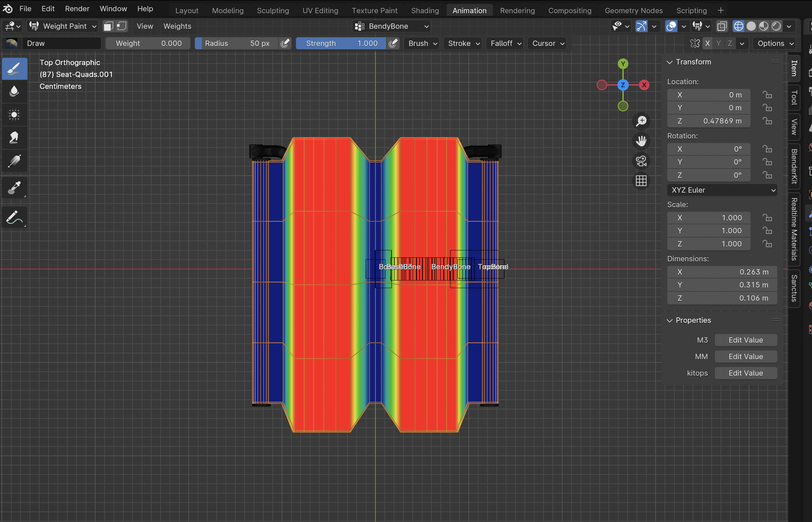Click the Strength slider

[341, 43]
